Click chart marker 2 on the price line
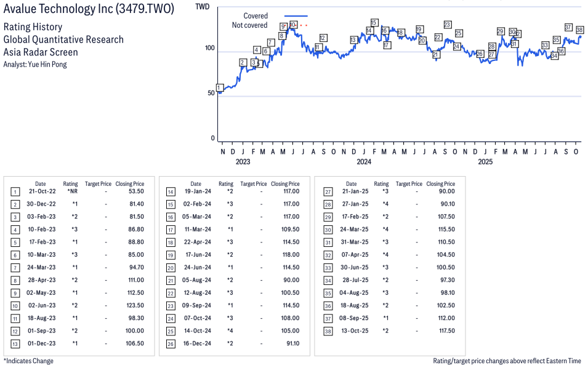Viewport: 588px width, 365px height. tap(243, 62)
